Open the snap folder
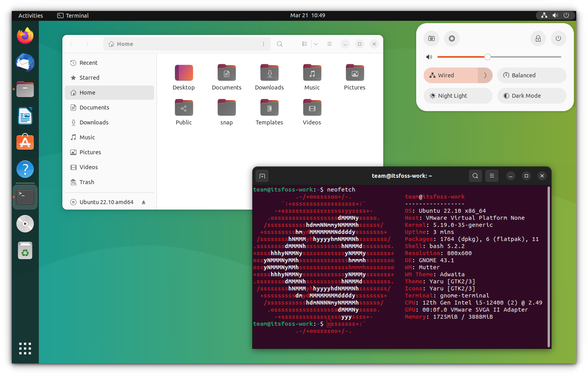Image resolution: width=588 pixels, height=376 pixels. (x=226, y=112)
